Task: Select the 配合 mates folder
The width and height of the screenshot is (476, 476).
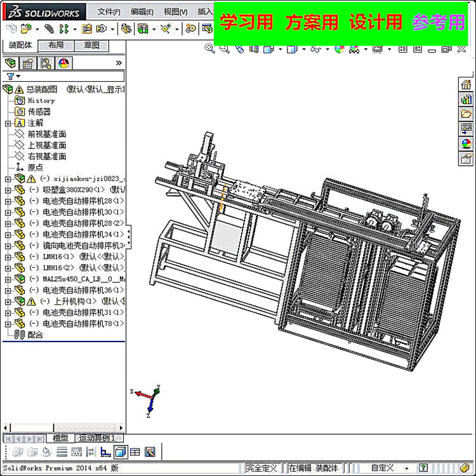Action: tap(35, 335)
